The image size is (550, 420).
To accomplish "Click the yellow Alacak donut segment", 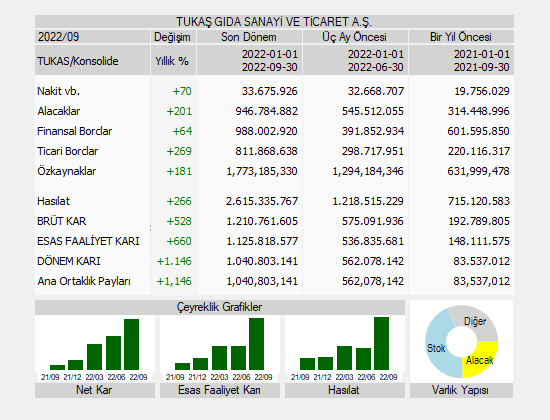I will point(481,360).
